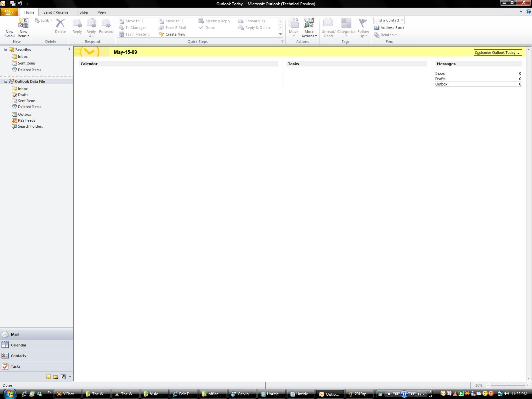
Task: Click the Address Book icon
Action: [377, 28]
